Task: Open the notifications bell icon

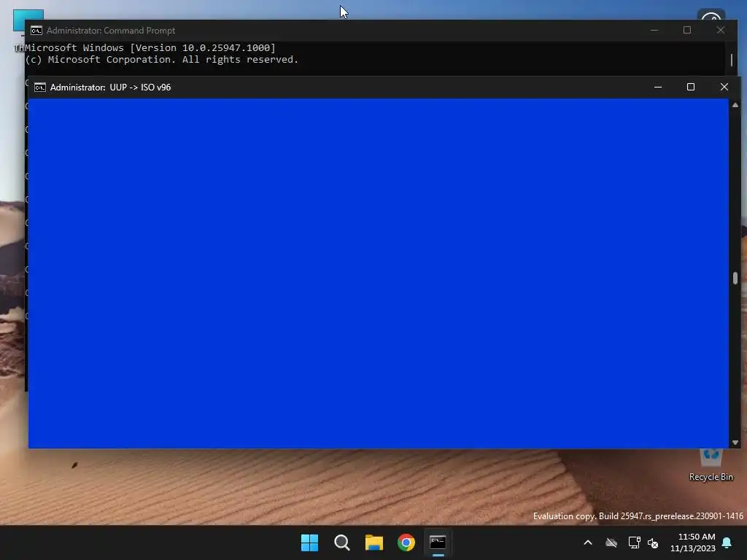Action: click(x=727, y=542)
